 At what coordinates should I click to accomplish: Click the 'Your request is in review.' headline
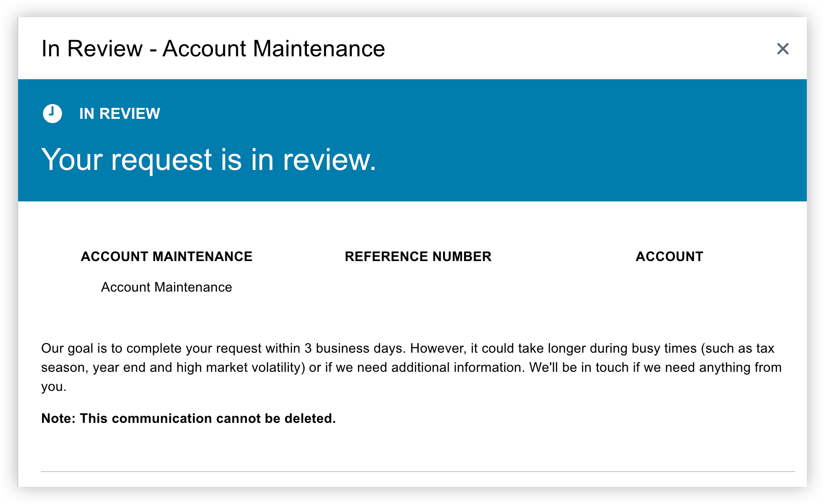(x=209, y=159)
